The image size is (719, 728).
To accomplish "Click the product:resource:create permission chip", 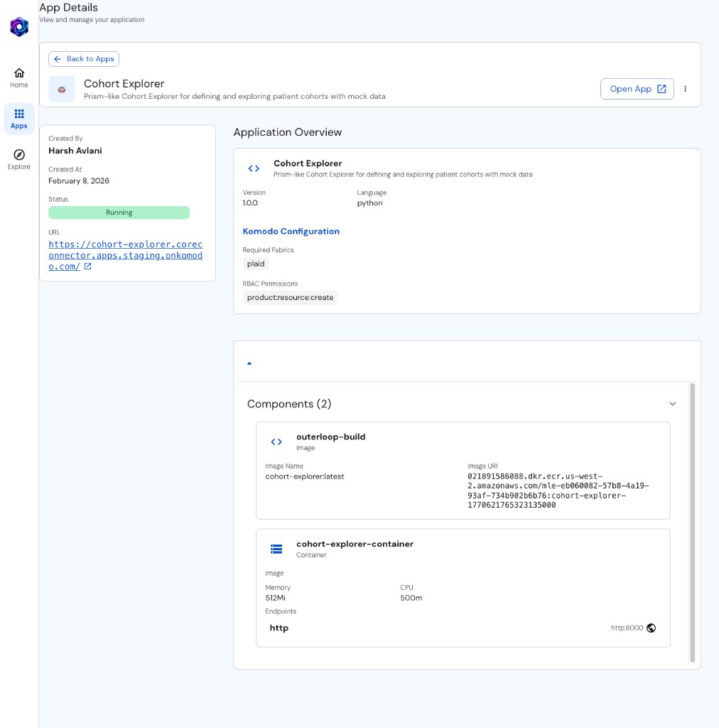I will 290,297.
